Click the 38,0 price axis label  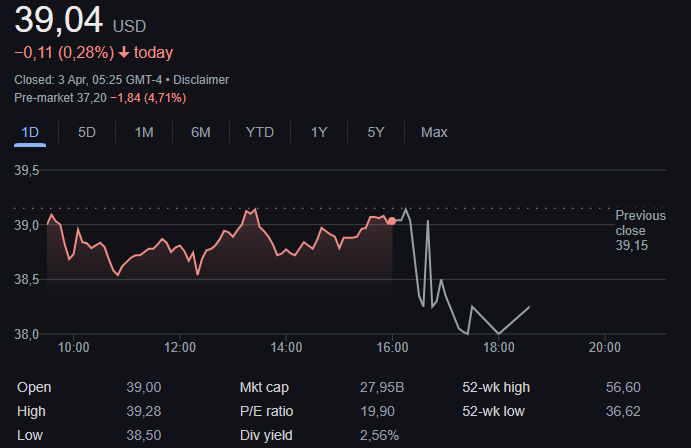tap(26, 334)
